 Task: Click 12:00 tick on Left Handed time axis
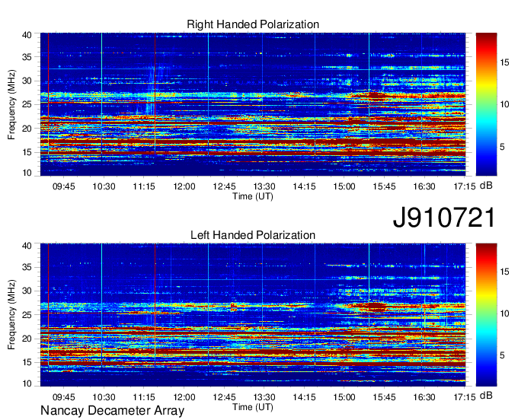click(184, 397)
